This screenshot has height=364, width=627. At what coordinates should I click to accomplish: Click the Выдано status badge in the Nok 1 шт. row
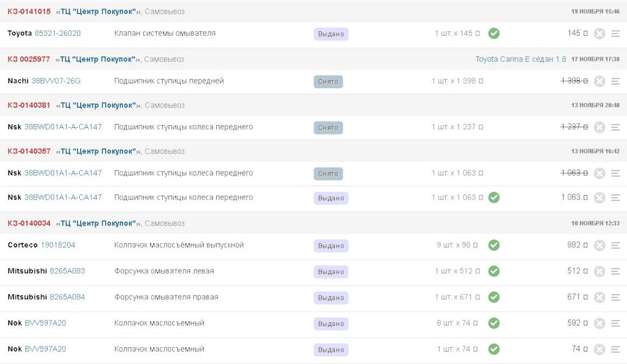coord(330,350)
